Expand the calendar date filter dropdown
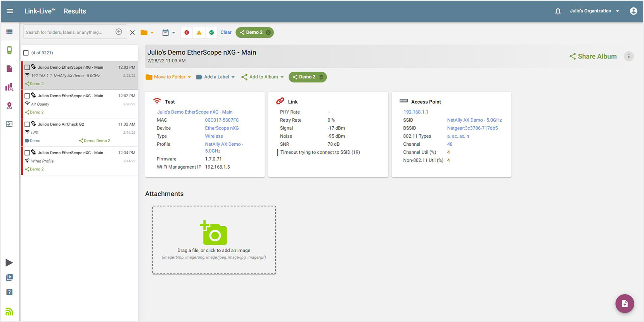Screen dimensions: 644x322 tap(169, 33)
